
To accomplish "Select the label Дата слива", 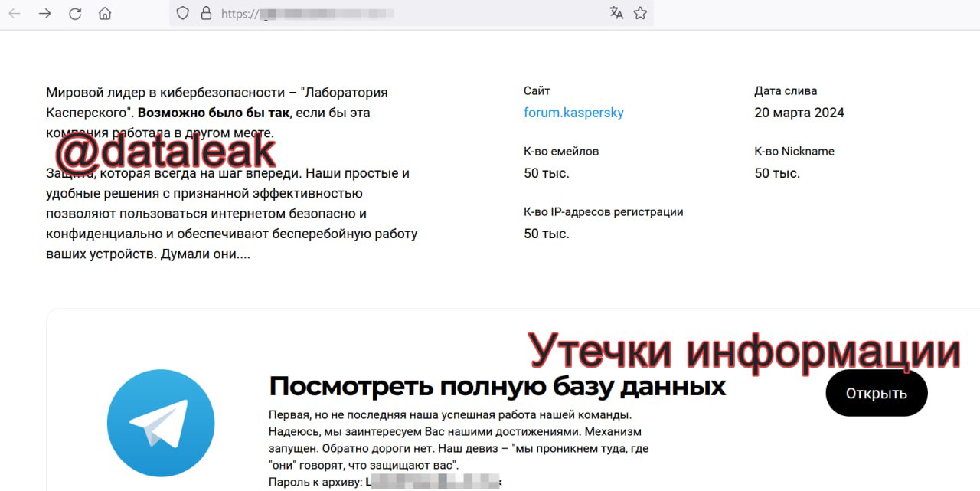I will pos(786,91).
